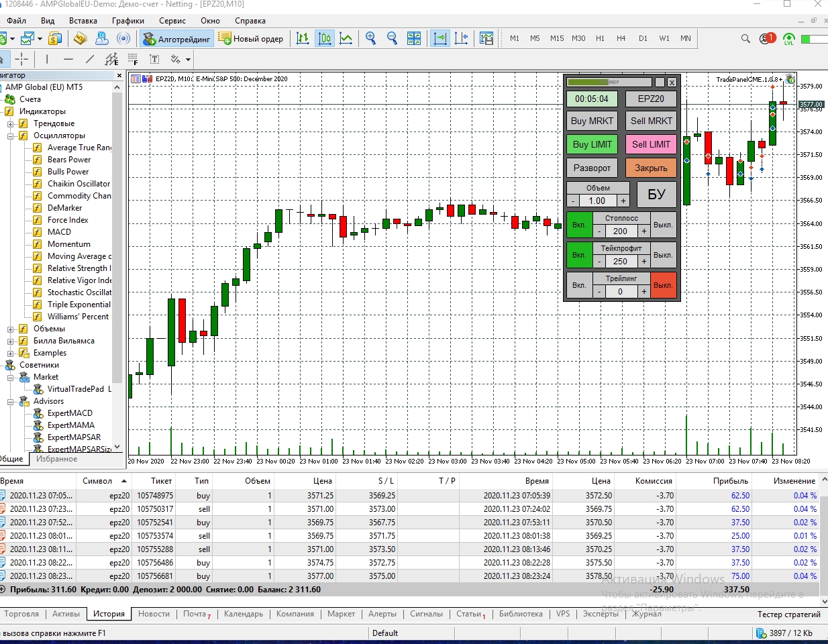828x644 pixels.
Task: Select the text label tool
Action: pos(154,59)
